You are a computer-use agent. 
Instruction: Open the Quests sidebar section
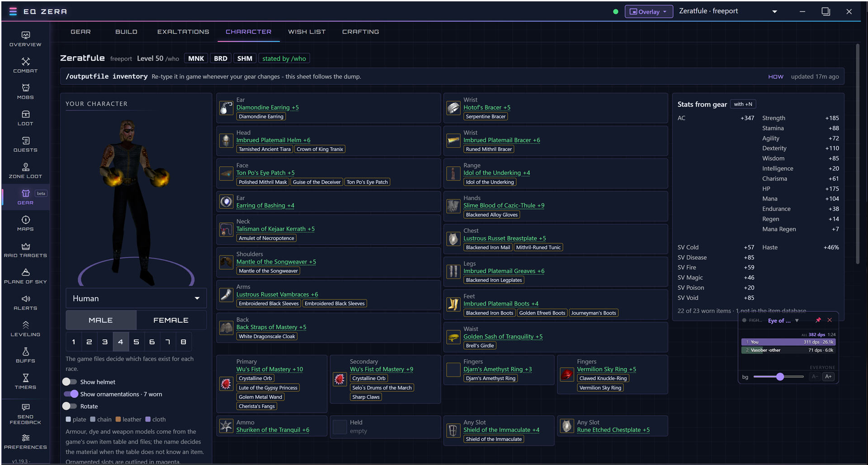tap(25, 145)
